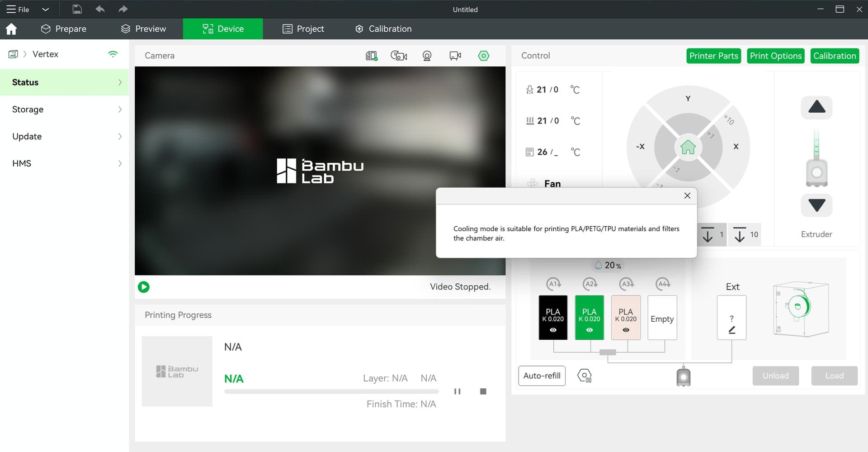Open the Calibration tab

point(383,29)
